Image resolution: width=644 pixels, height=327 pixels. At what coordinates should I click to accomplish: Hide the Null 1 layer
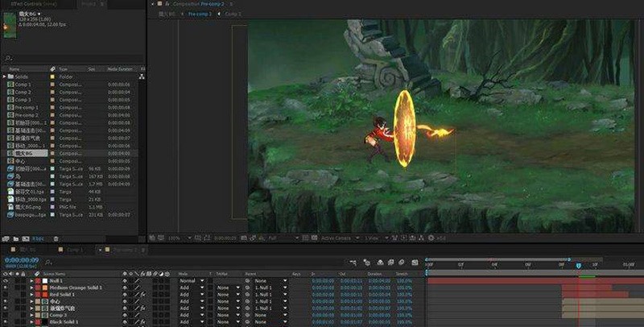point(6,281)
